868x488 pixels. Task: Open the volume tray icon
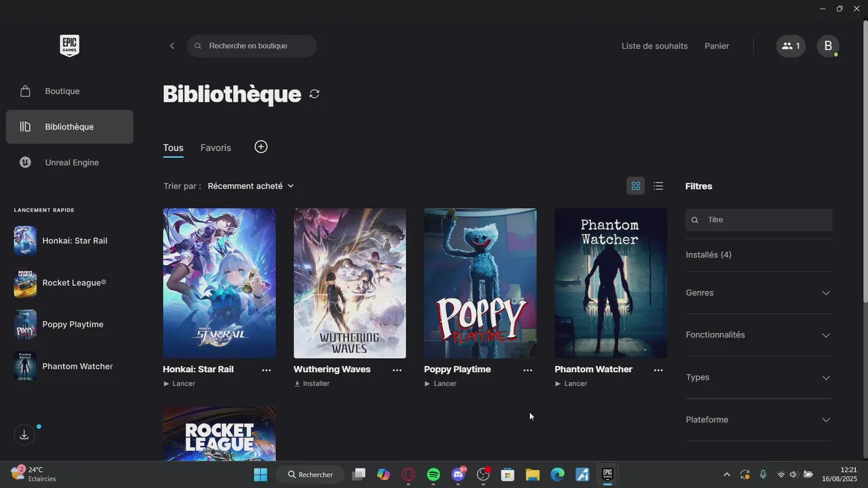(x=793, y=474)
